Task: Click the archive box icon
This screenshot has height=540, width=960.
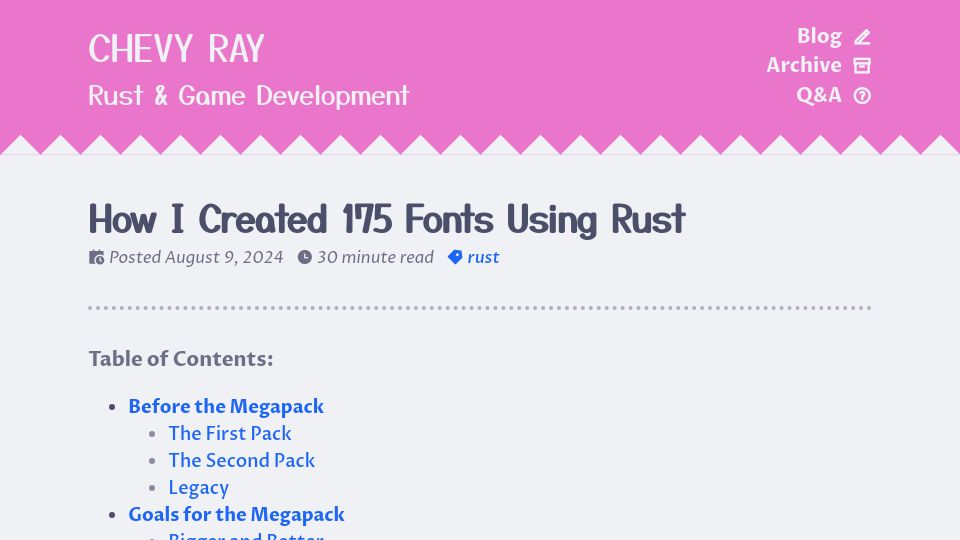Action: (862, 66)
